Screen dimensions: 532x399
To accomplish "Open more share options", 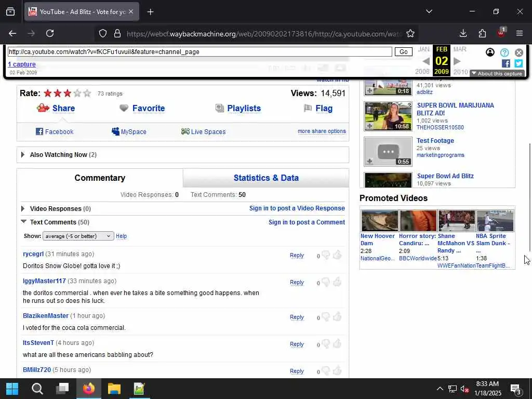I will pyautogui.click(x=322, y=131).
